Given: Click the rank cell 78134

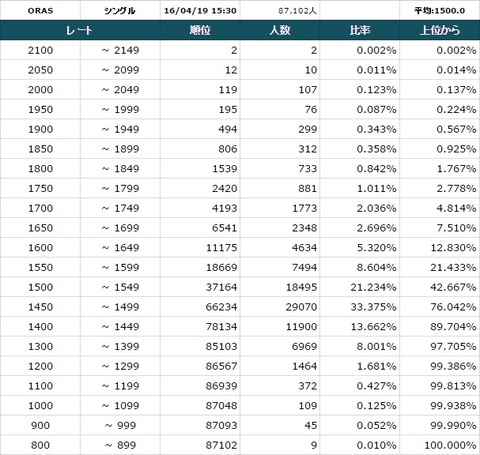Looking at the screenshot, I should 200,326.
